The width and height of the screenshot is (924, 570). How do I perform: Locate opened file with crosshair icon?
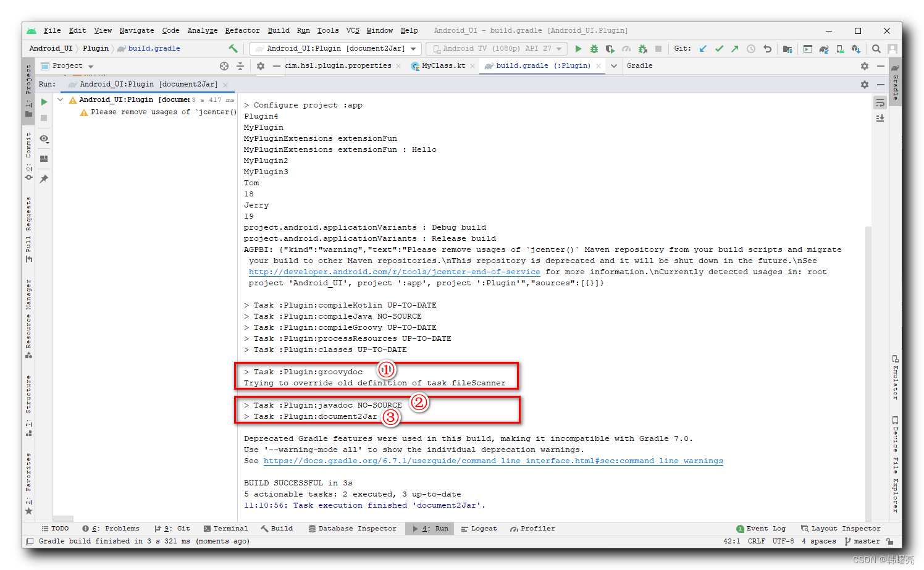(224, 65)
